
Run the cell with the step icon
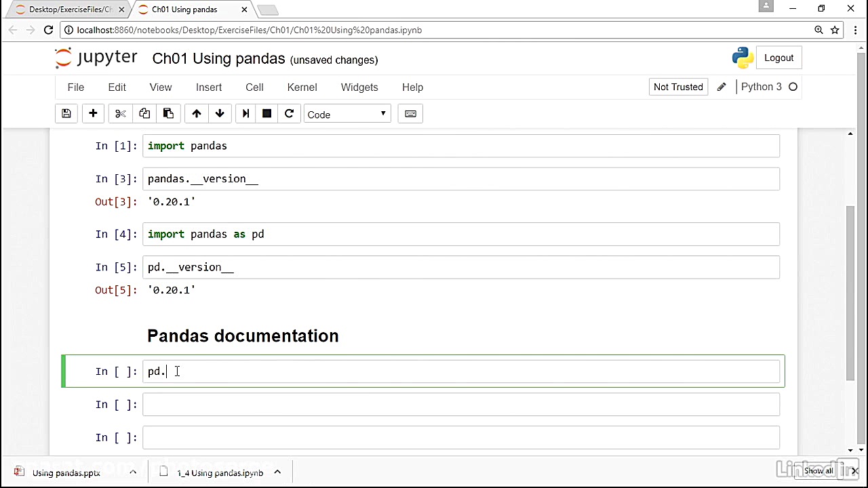(245, 114)
